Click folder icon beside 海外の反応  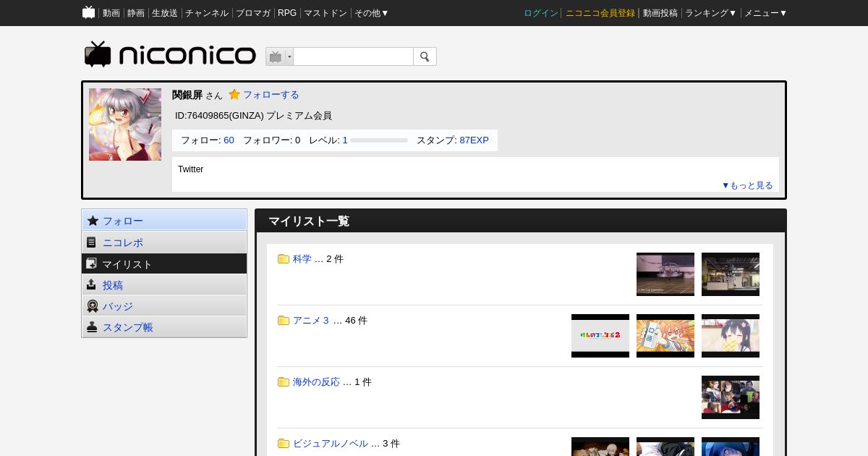[284, 382]
